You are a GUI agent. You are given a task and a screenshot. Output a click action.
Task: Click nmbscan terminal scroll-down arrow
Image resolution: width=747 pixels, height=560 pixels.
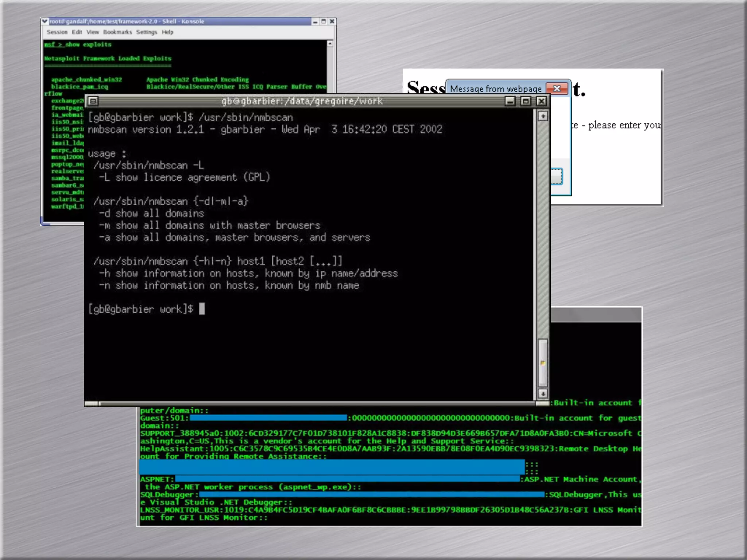click(543, 394)
